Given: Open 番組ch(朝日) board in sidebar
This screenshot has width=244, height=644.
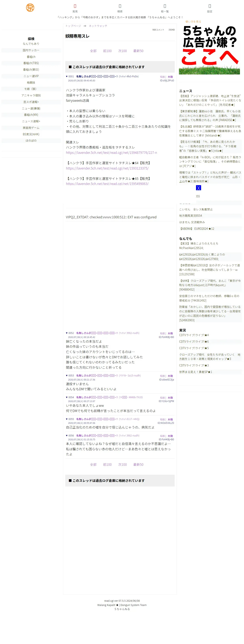Looking at the screenshot, I should click(31, 70).
